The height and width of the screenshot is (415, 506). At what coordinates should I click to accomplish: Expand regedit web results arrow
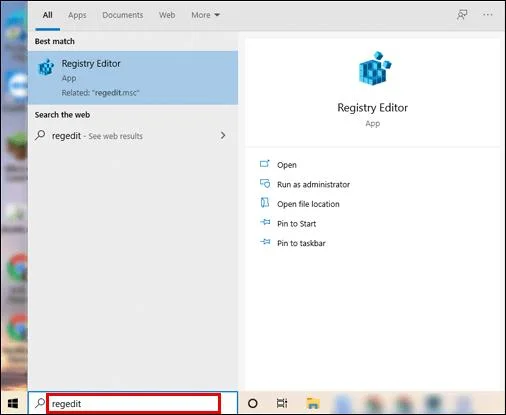[x=223, y=135]
